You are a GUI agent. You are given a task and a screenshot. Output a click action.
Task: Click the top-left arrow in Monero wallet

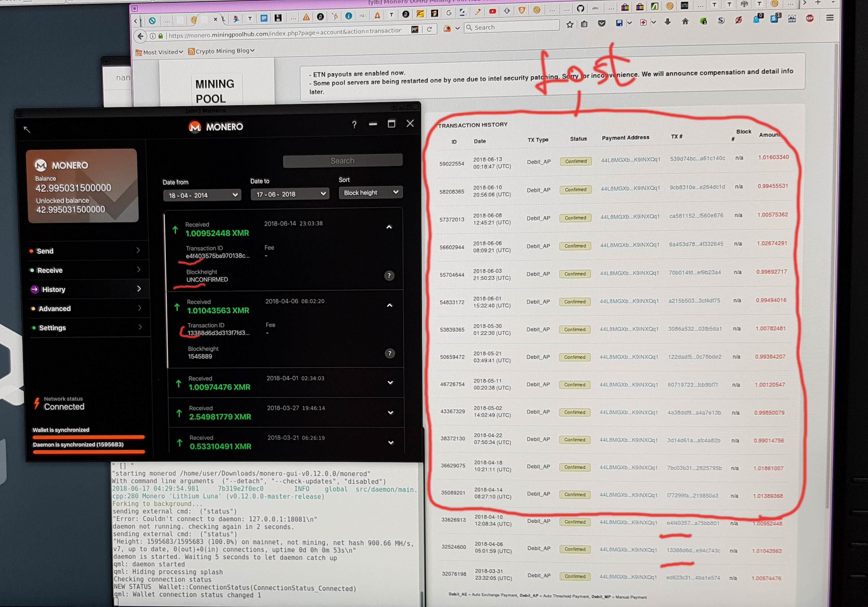[27, 129]
